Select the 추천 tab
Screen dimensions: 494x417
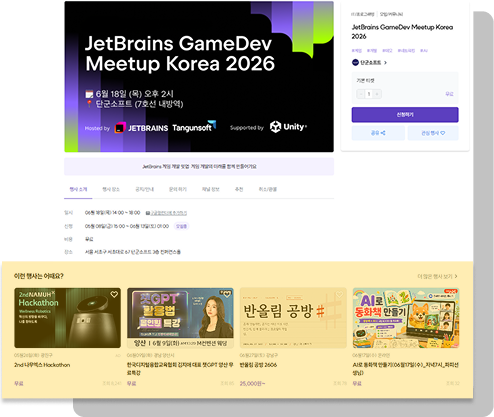point(239,189)
